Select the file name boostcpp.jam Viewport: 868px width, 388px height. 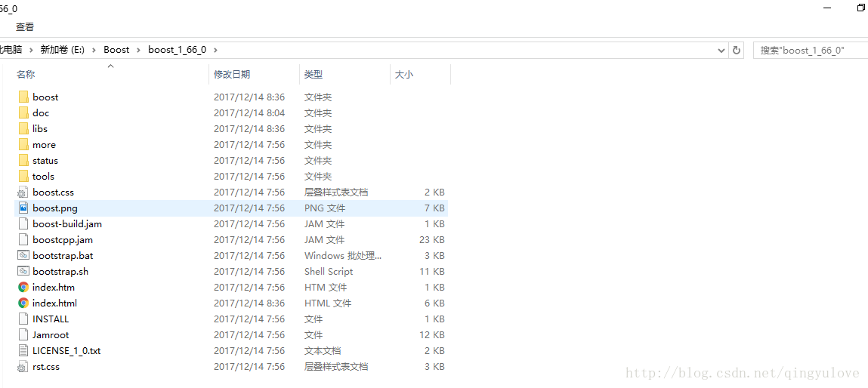63,239
